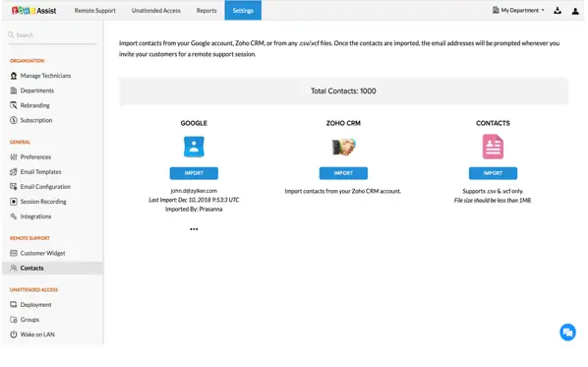Open the three-dot menu under Google
Image resolution: width=588 pixels, height=367 pixels.
(194, 229)
